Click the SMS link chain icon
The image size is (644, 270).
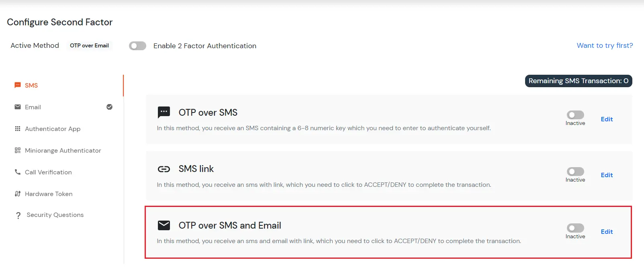pos(164,169)
